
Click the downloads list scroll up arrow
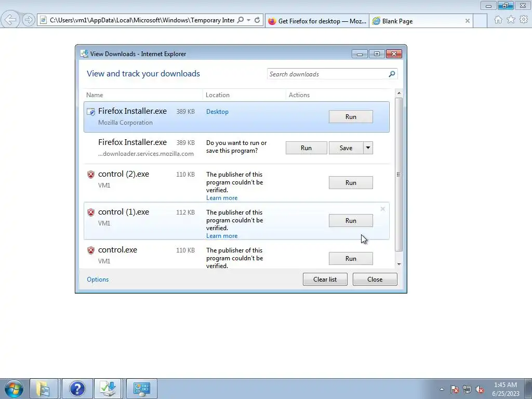(x=398, y=93)
